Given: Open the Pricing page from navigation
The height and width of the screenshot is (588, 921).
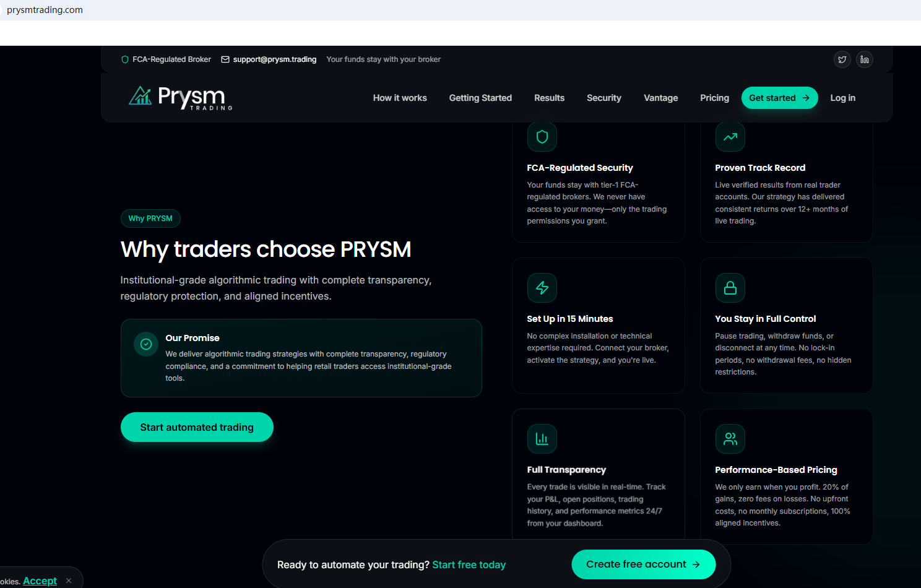Looking at the screenshot, I should tap(714, 98).
